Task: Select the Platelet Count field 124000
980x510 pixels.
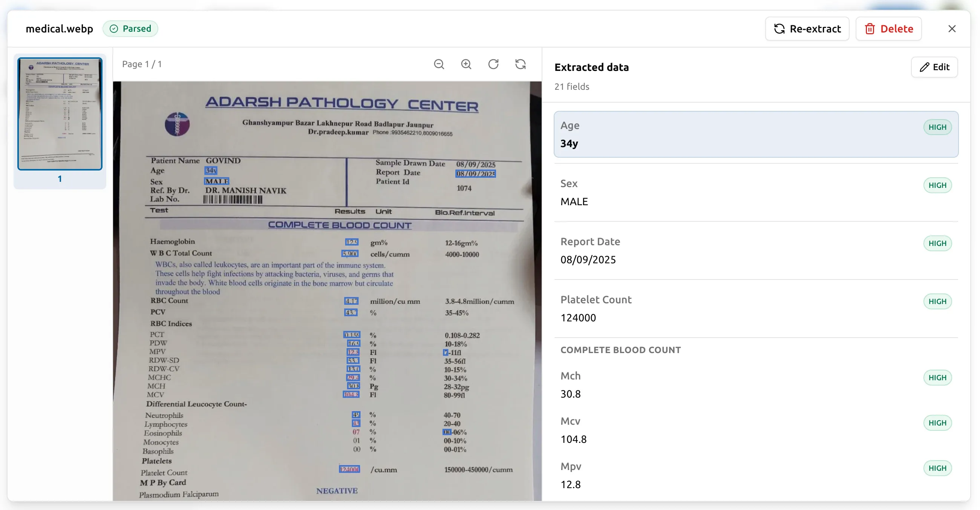Action: (x=756, y=309)
